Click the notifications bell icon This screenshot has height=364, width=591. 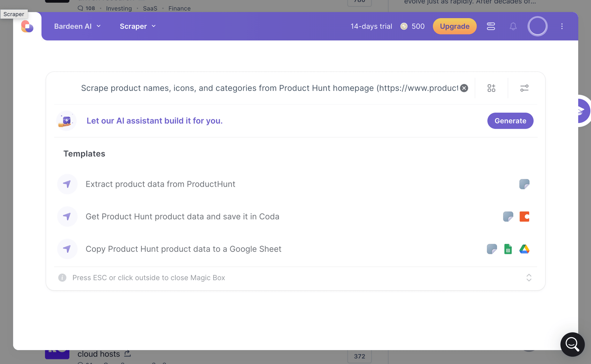pos(513,26)
